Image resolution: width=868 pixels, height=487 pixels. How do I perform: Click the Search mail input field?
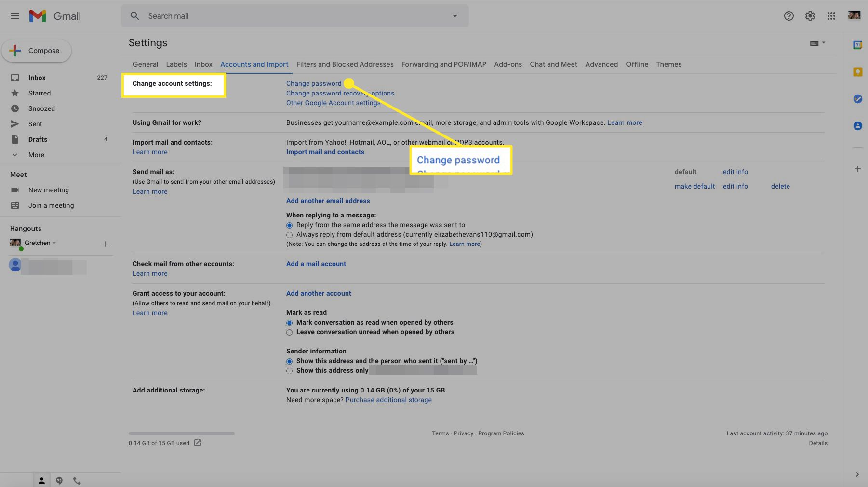click(294, 16)
